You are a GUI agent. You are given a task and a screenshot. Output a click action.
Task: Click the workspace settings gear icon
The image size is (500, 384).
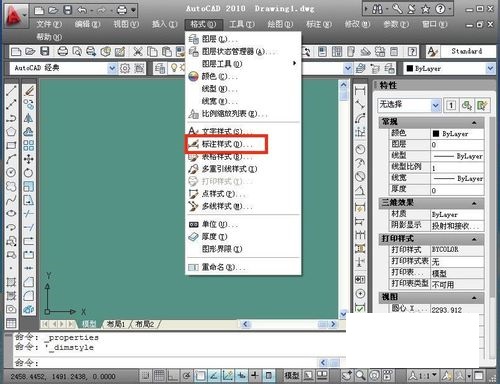[x=125, y=68]
